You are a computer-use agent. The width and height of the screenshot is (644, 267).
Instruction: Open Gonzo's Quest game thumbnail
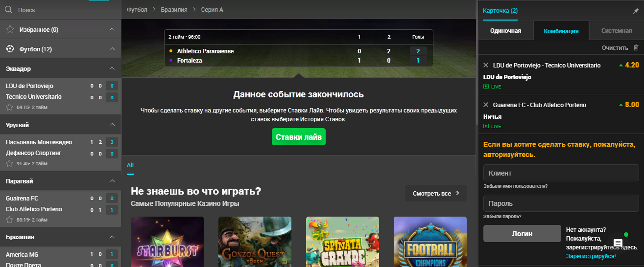(255, 242)
